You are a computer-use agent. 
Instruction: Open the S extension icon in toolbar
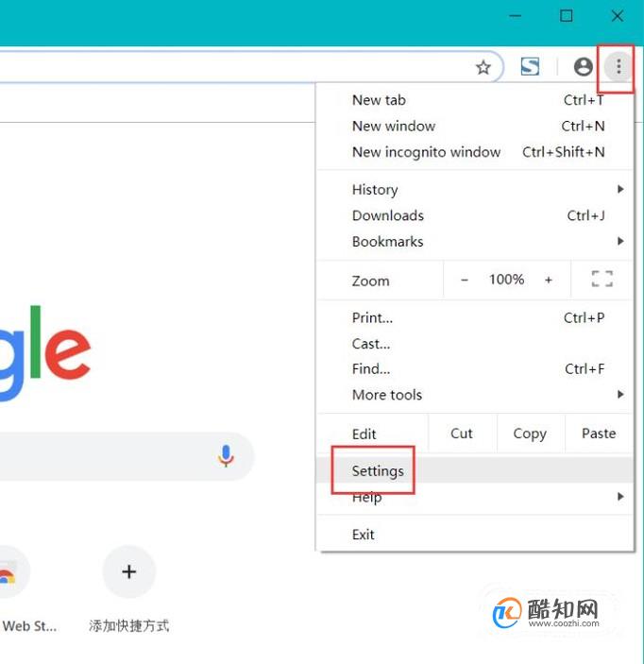coord(530,66)
